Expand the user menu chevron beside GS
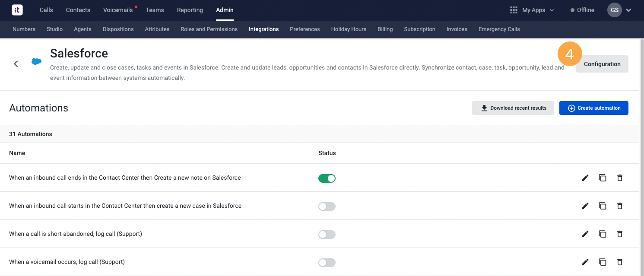The height and width of the screenshot is (276, 644). (x=628, y=10)
